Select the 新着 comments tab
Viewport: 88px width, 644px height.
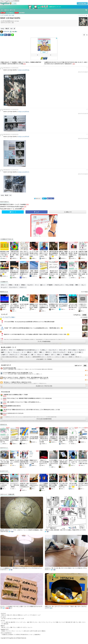coord(85,365)
